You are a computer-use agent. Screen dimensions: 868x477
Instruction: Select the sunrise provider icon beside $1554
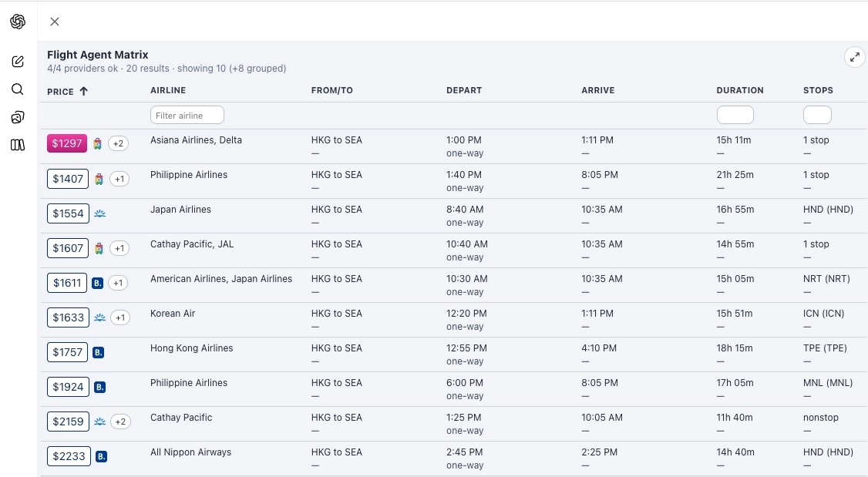99,213
